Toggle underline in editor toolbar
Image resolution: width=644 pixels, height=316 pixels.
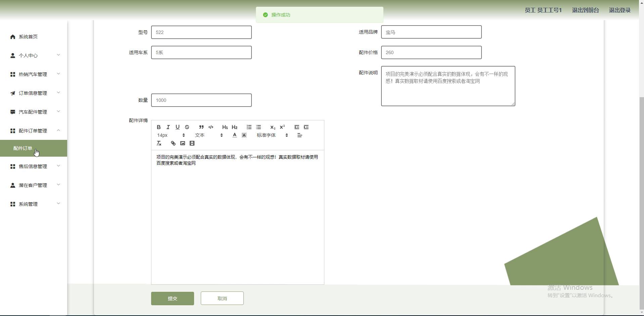178,127
